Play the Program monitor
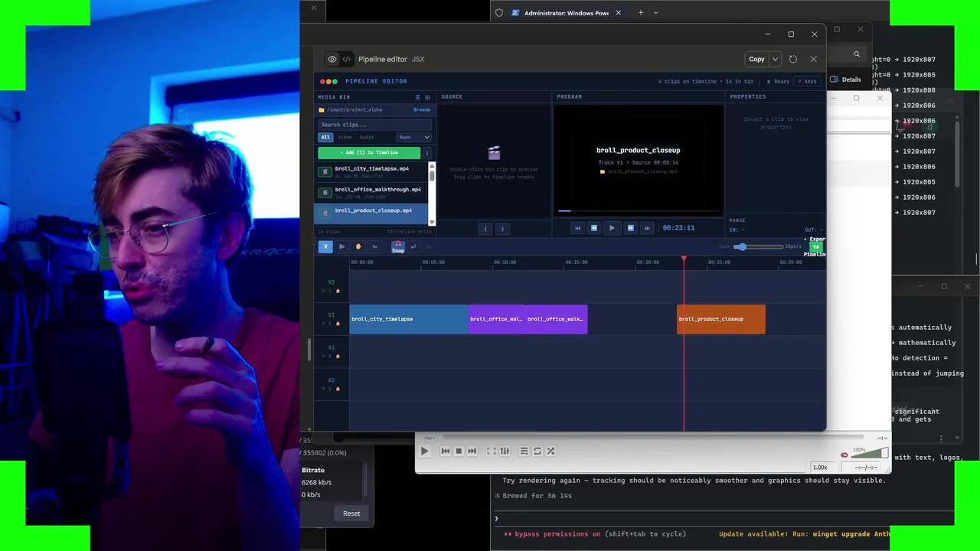The image size is (980, 551). click(612, 228)
